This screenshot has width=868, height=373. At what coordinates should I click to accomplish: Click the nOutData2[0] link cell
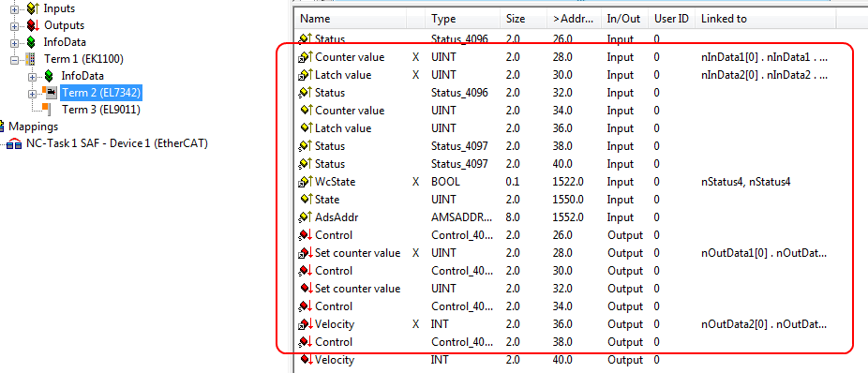coord(763,323)
